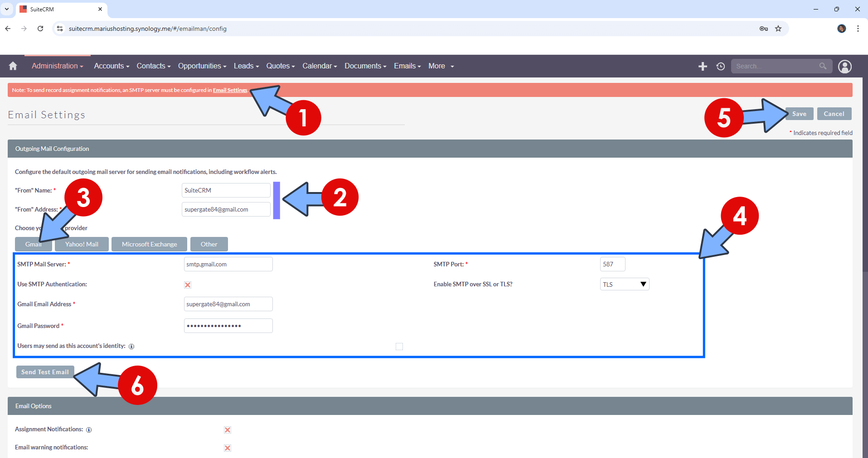Image resolution: width=868 pixels, height=458 pixels.
Task: Select the Microsoft Exchange provider
Action: tap(150, 244)
